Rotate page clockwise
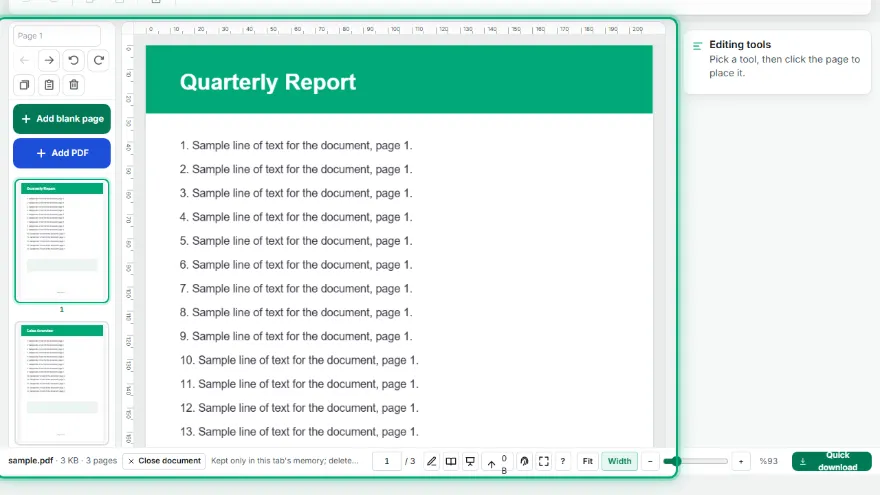Viewport: 880px width, 495px height. [x=98, y=60]
